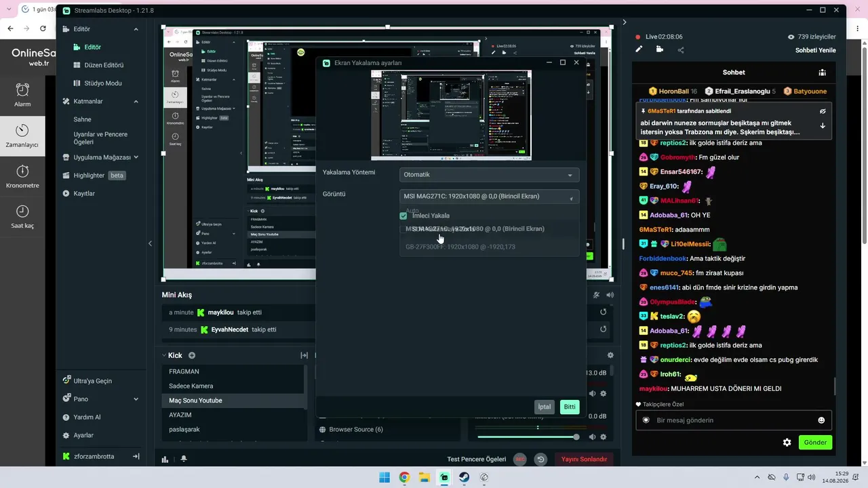
Task: Open the performance stats icon in the bottom bar
Action: click(165, 459)
